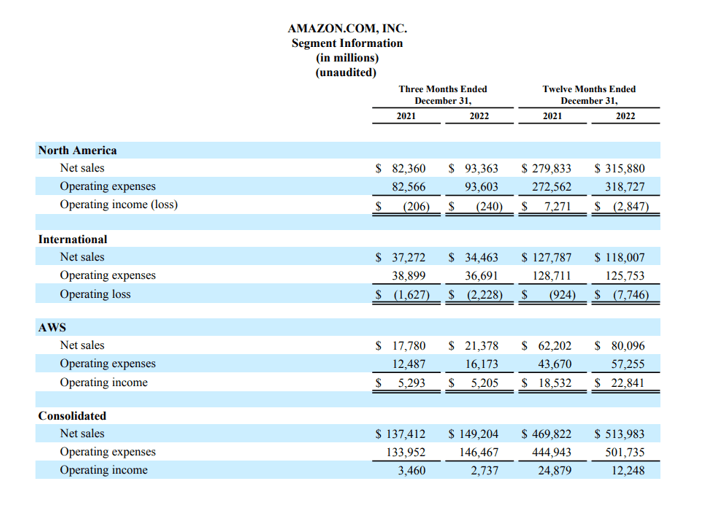
Task: Click operating expenses value 318,727
Action: pos(625,187)
